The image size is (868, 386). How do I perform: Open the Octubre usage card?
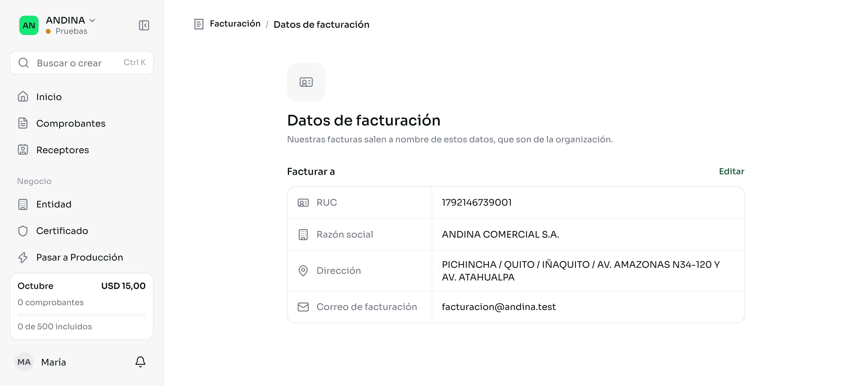(82, 306)
